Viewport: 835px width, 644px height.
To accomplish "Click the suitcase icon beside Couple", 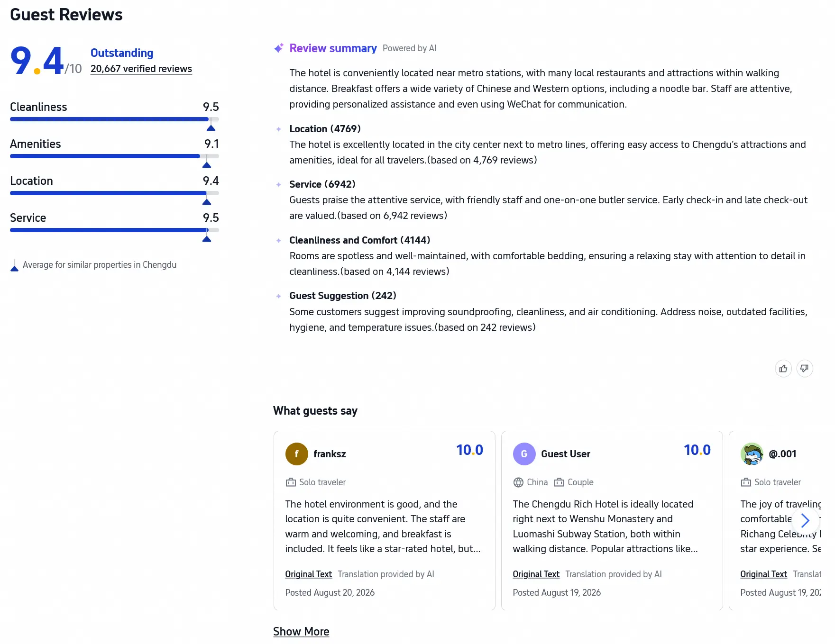I will [x=560, y=482].
